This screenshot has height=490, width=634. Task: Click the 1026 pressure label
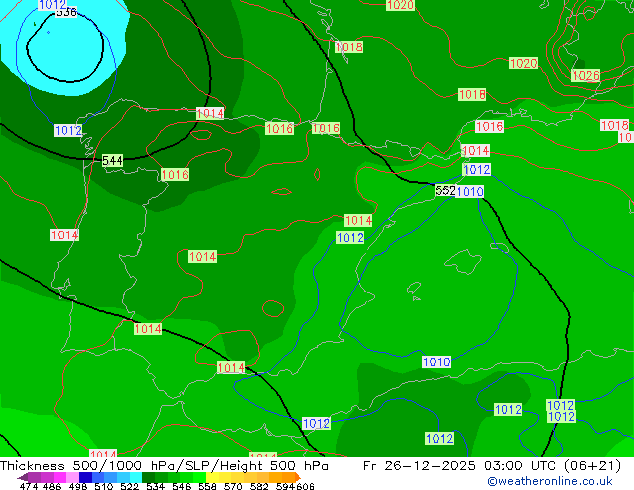point(585,76)
